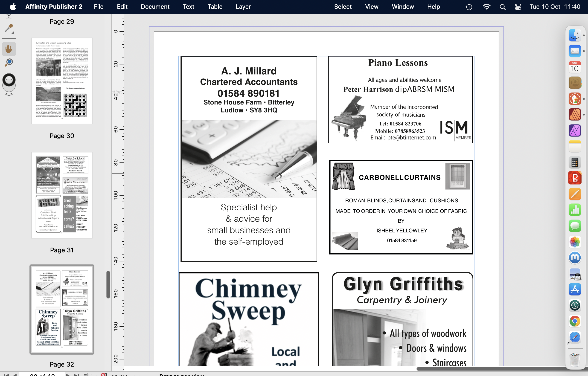Open the Document menu

tap(155, 7)
